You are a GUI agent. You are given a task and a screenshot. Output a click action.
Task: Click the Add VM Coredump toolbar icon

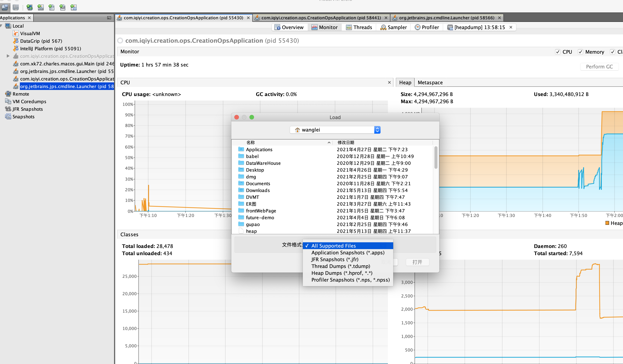pyautogui.click(x=51, y=7)
